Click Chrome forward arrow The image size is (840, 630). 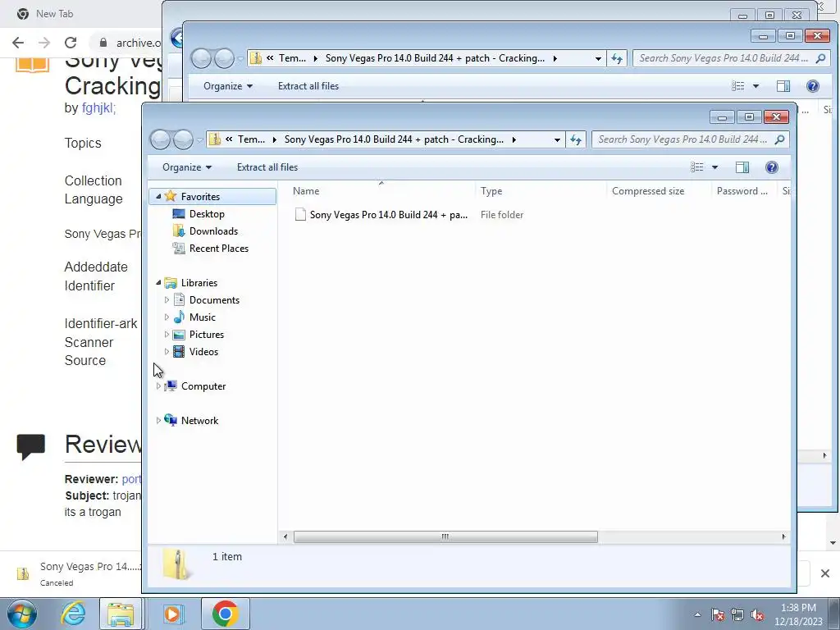44,43
